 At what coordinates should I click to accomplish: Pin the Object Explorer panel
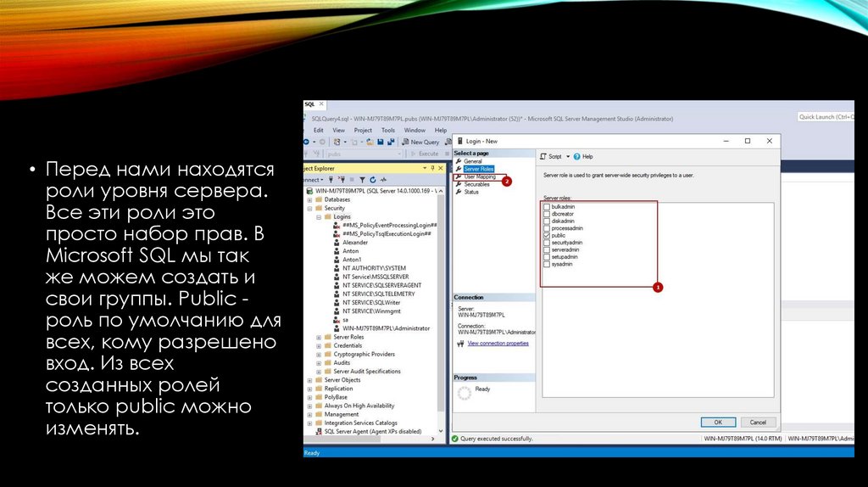tap(432, 169)
